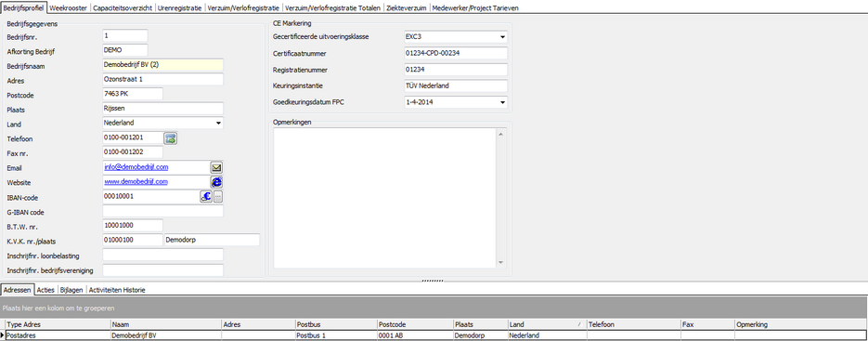Click the IBAN-code field
Screen dimensions: 868x341
(150, 196)
